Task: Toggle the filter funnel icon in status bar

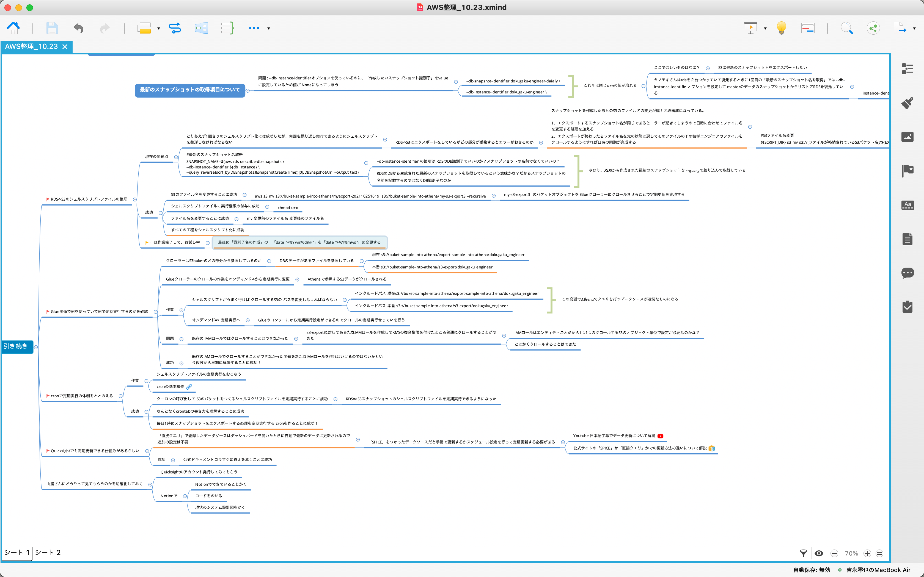Action: click(x=803, y=553)
